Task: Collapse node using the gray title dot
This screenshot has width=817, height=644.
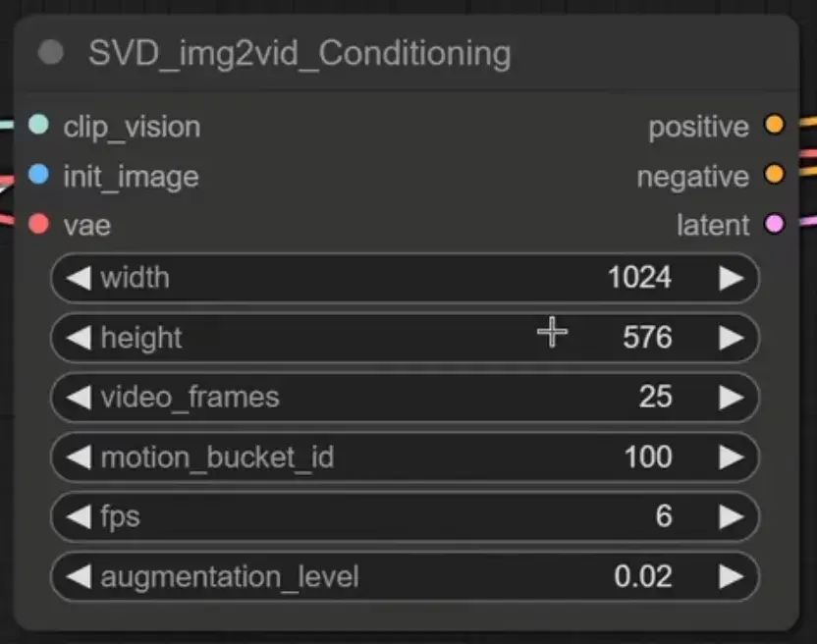Action: click(x=50, y=53)
